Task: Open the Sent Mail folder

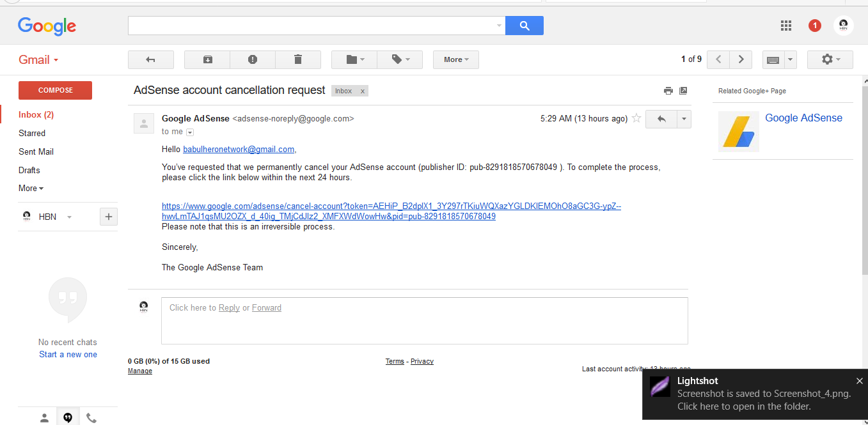Action: pyautogui.click(x=36, y=151)
